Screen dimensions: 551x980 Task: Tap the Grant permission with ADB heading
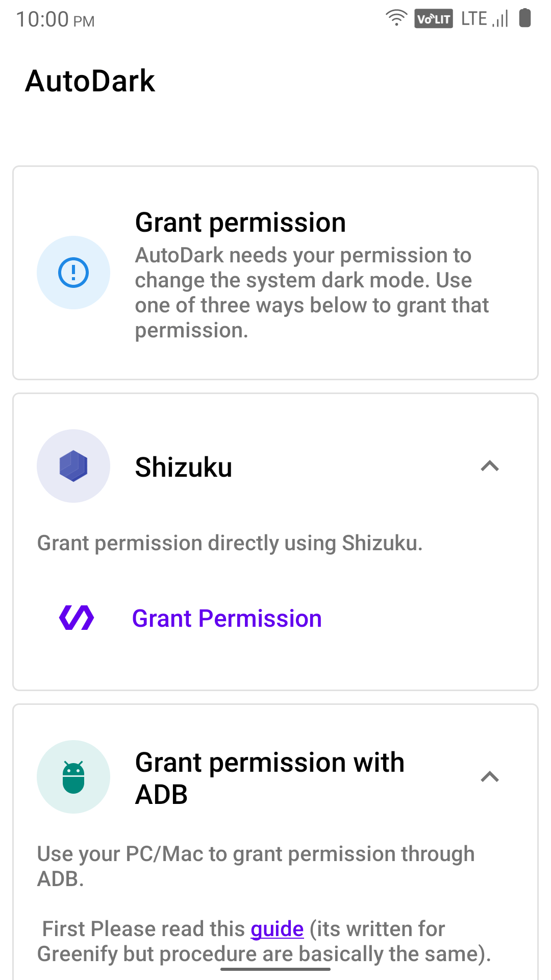point(269,778)
